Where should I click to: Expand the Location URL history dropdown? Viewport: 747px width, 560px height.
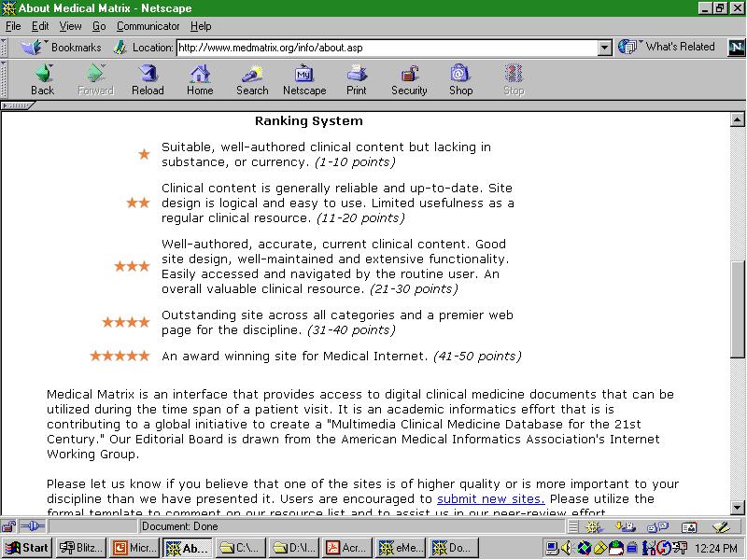[x=604, y=48]
